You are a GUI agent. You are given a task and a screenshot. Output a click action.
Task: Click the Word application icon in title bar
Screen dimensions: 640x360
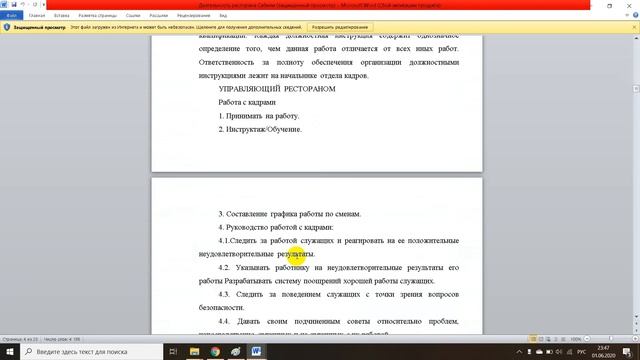[x=4, y=4]
